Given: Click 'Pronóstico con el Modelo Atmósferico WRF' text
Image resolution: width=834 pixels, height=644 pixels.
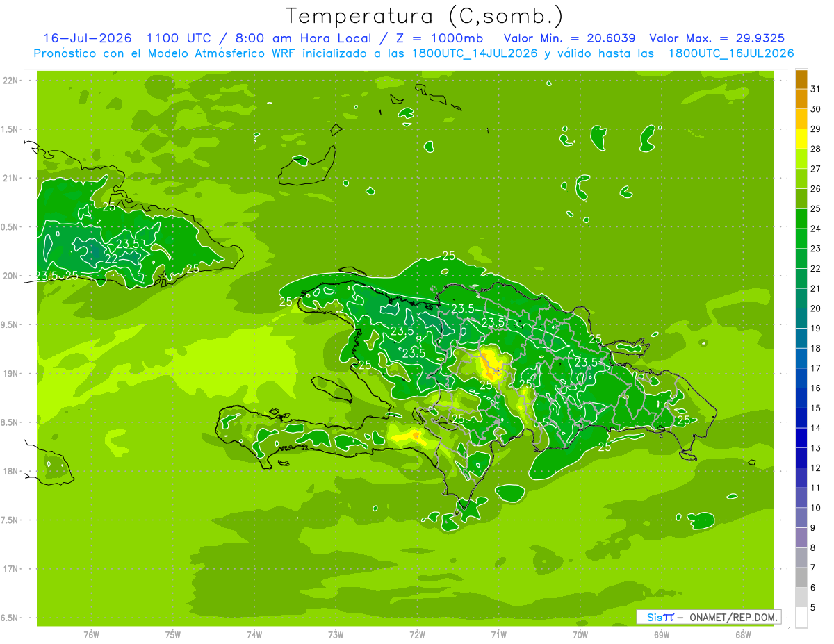Looking at the screenshot, I should 165,53.
